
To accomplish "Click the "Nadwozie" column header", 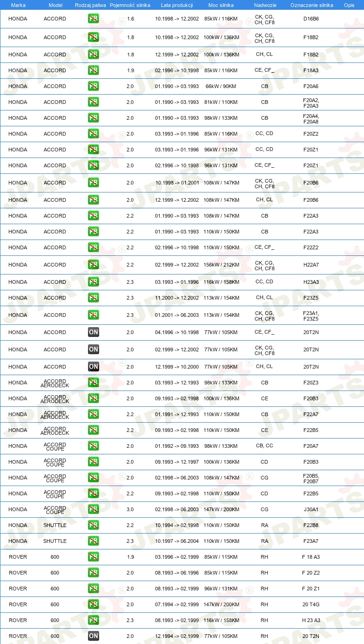I will [x=265, y=5].
